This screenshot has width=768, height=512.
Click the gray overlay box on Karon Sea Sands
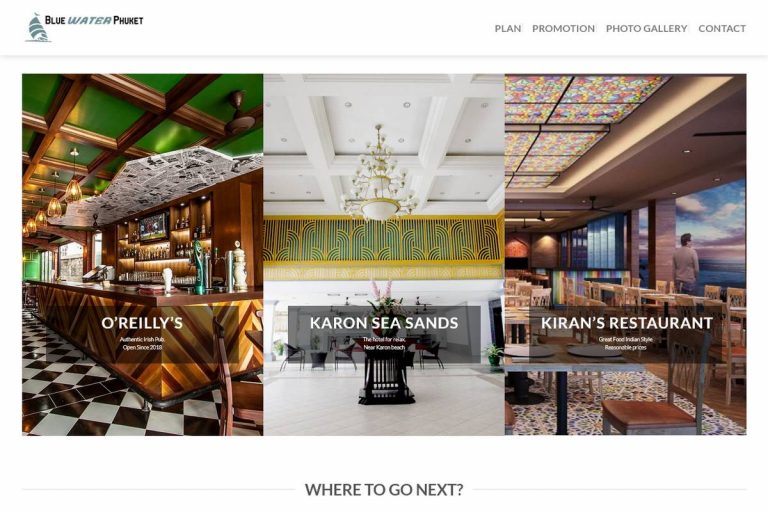click(384, 334)
